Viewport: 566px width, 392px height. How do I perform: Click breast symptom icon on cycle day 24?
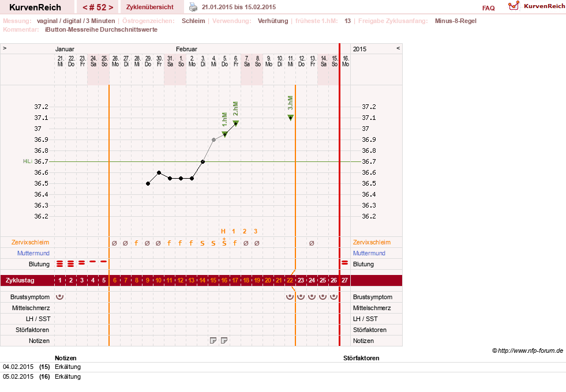click(x=312, y=297)
